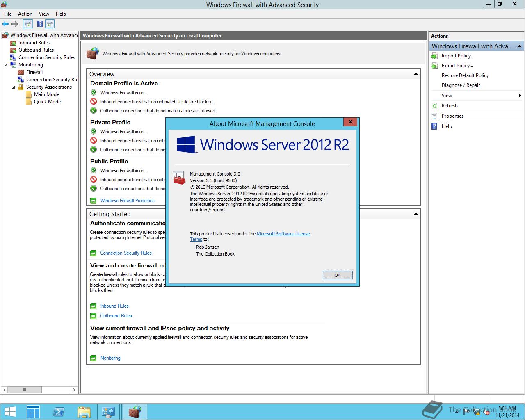Click the forward navigation arrow in the toolbar
This screenshot has width=525, height=420.
15,24
